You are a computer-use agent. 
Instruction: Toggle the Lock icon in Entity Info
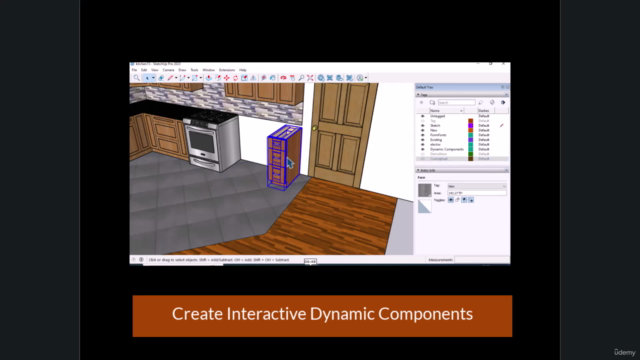(458, 200)
